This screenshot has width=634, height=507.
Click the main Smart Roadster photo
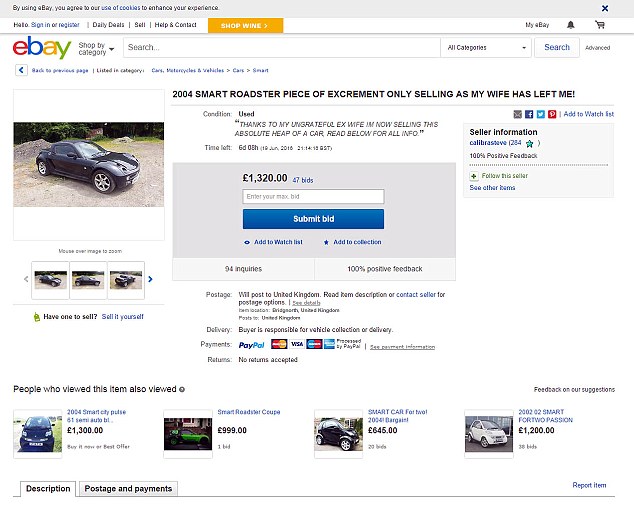89,165
